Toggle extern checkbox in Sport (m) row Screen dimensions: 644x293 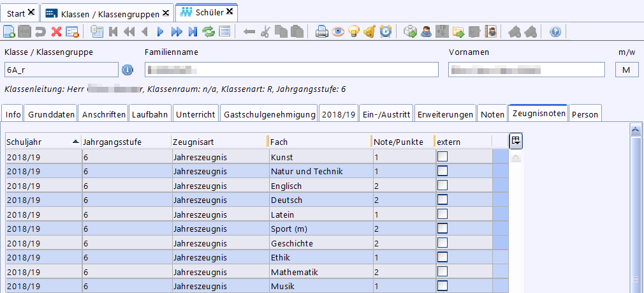(x=443, y=229)
